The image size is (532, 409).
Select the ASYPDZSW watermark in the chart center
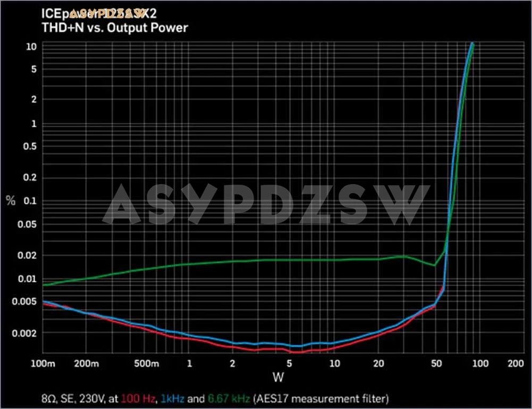(266, 203)
